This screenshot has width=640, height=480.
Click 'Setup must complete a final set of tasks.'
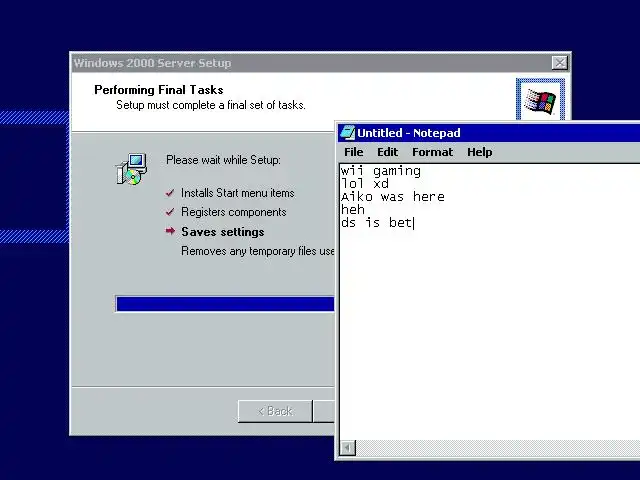(211, 105)
